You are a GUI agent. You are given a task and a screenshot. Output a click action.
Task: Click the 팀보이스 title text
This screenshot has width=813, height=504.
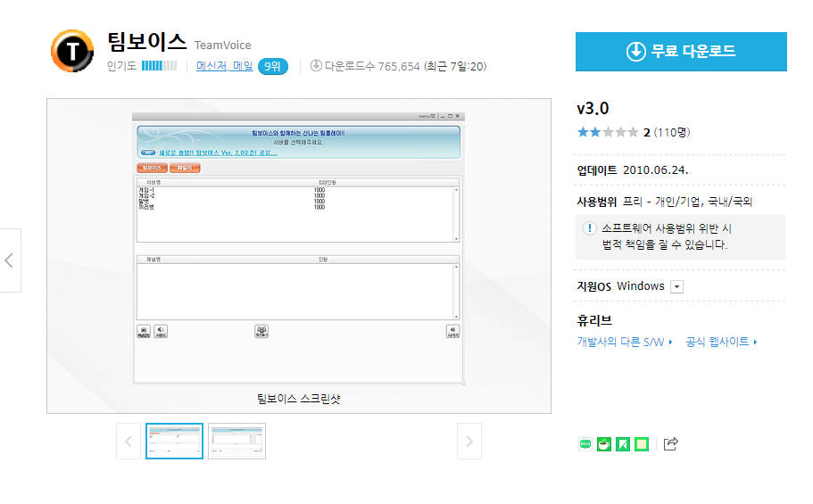pyautogui.click(x=146, y=42)
